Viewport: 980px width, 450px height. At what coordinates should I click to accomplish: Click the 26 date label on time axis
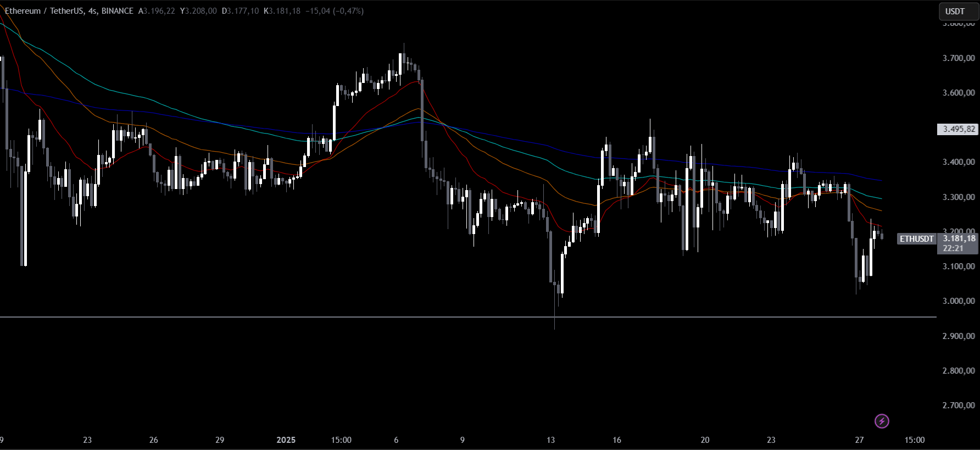tap(153, 440)
